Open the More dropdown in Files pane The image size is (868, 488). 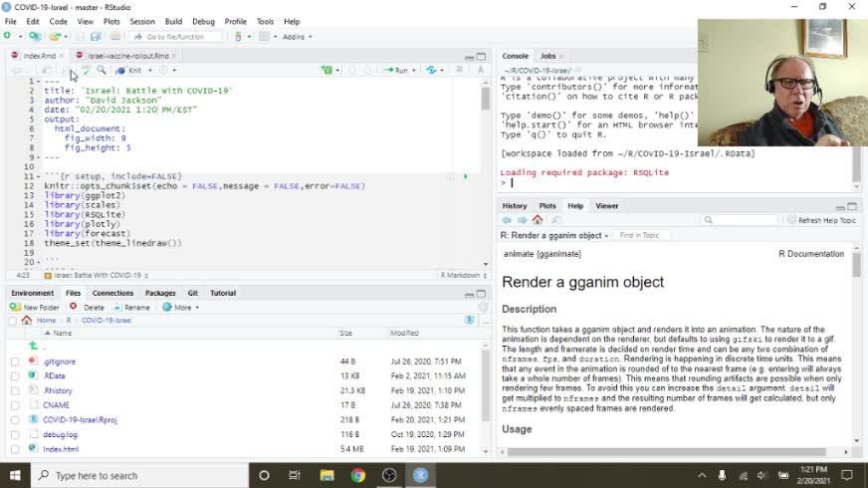(x=180, y=308)
